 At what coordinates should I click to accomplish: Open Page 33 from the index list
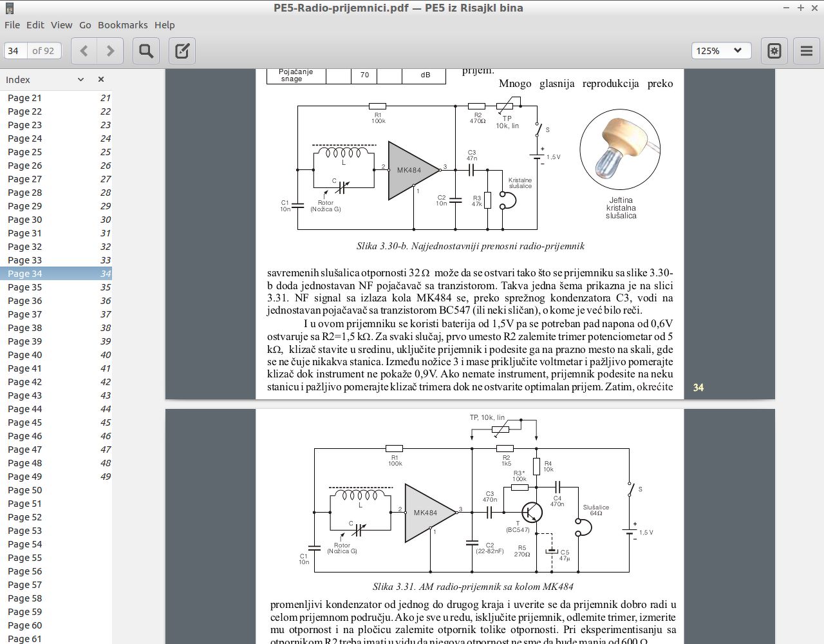tap(56, 260)
